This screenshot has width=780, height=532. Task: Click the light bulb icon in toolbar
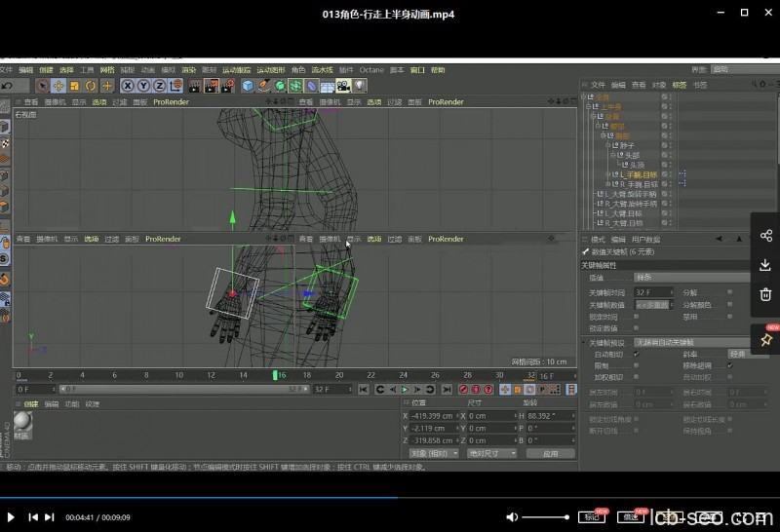coord(359,86)
